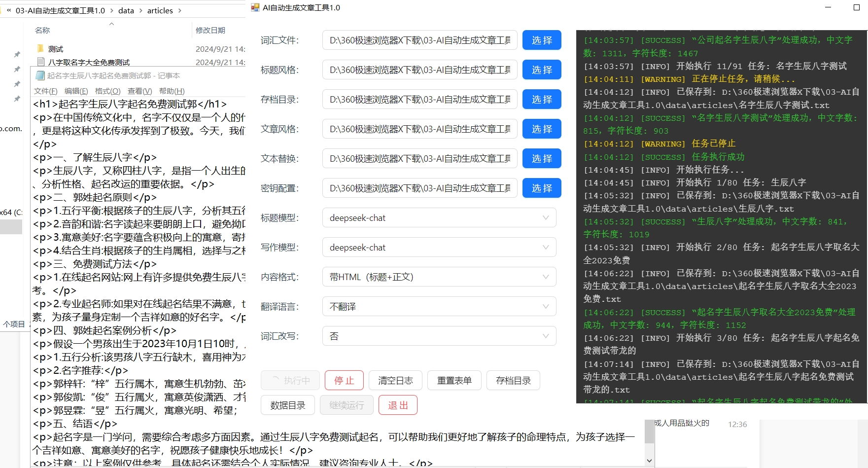Choose folder for 存档目录 via 选择 button

click(542, 99)
